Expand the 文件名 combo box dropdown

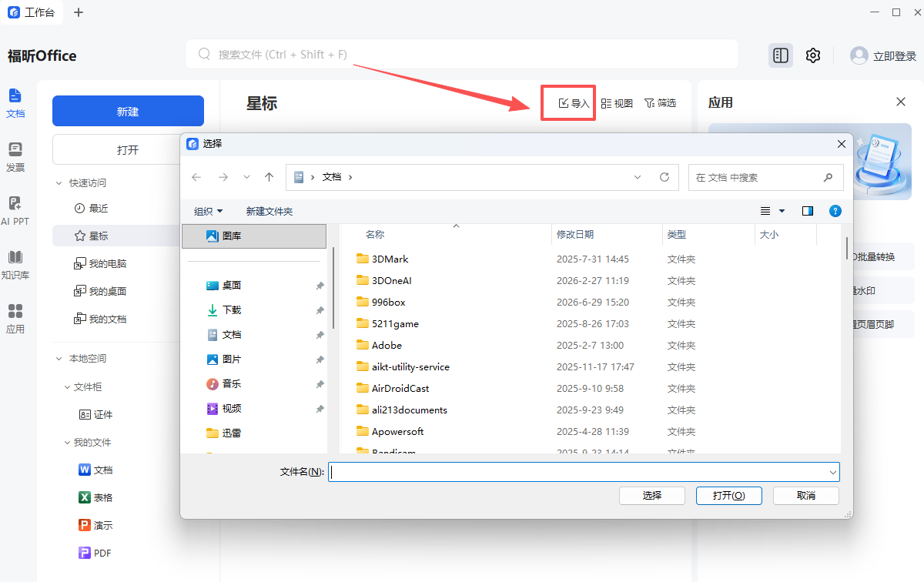832,472
